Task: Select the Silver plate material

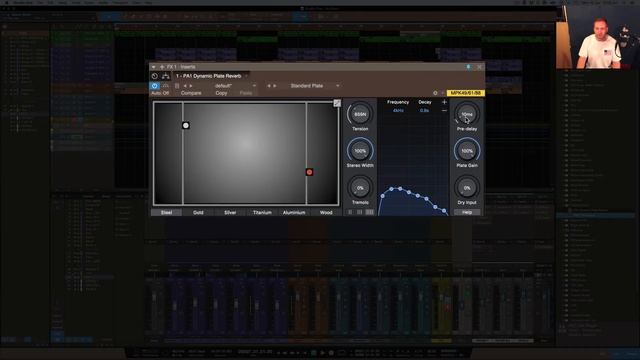Action: click(x=230, y=212)
